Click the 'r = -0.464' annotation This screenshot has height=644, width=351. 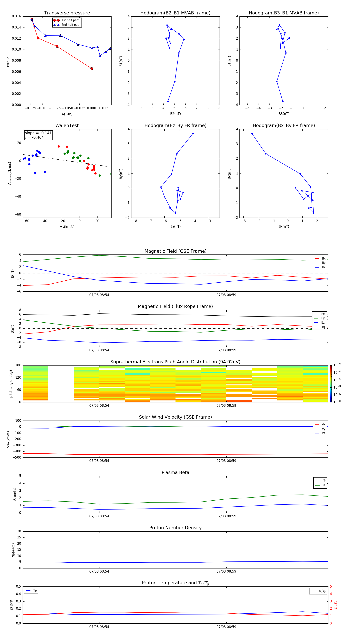(35, 137)
